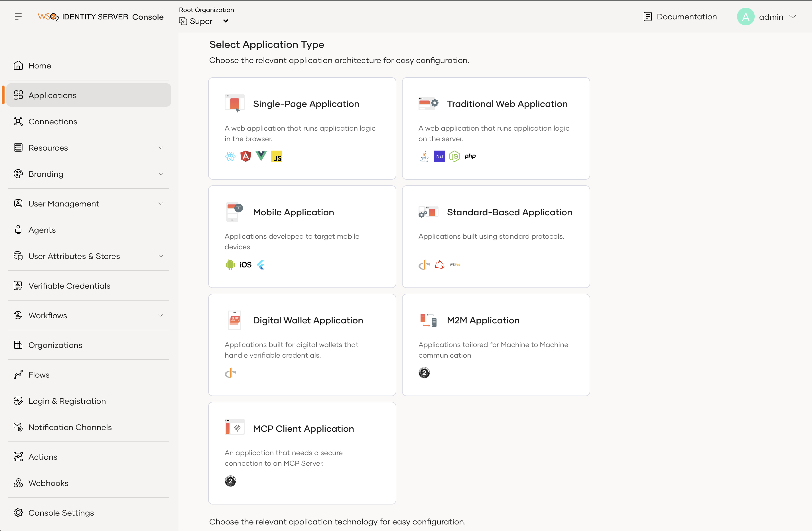The height and width of the screenshot is (531, 812).
Task: Go to Agents in the sidebar
Action: tap(89, 230)
